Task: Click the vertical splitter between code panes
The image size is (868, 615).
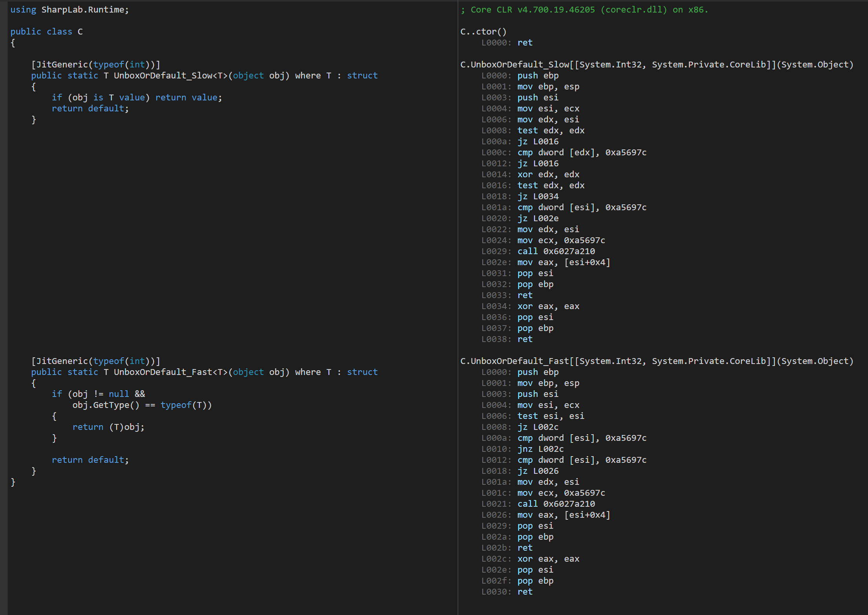Action: click(458, 307)
